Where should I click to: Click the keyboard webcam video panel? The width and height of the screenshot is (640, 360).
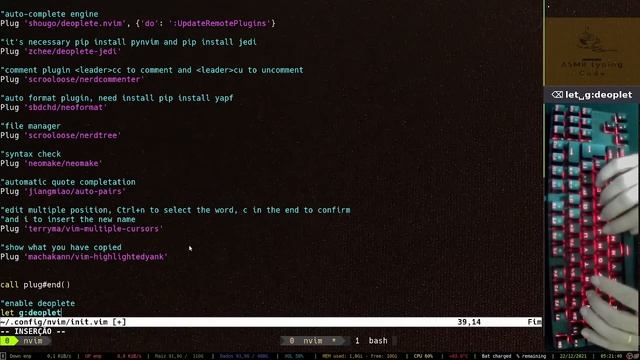coord(592,227)
